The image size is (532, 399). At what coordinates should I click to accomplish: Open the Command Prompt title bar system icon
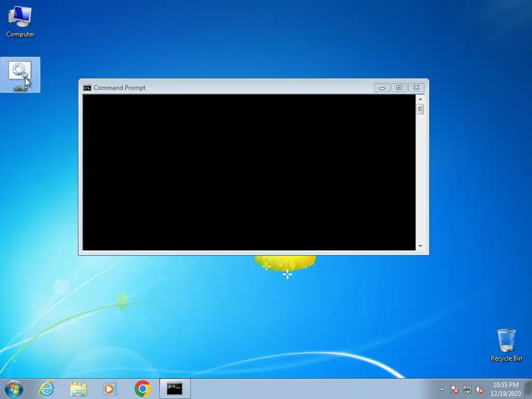coord(87,88)
